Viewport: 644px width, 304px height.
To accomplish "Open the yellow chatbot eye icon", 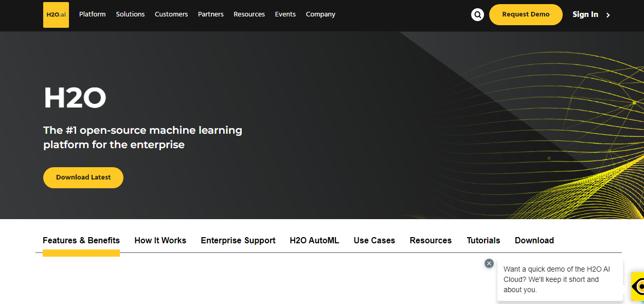I will pos(638,286).
